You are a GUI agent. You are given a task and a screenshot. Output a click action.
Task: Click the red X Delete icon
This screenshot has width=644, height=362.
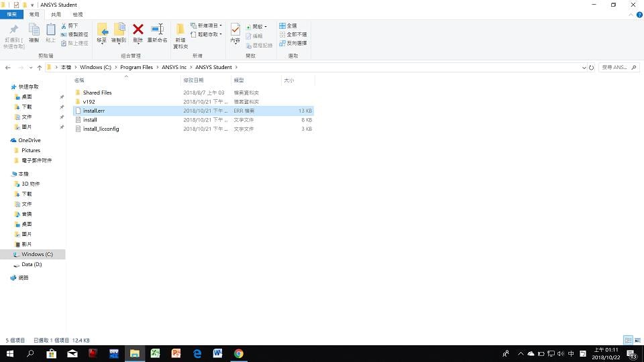click(x=138, y=29)
